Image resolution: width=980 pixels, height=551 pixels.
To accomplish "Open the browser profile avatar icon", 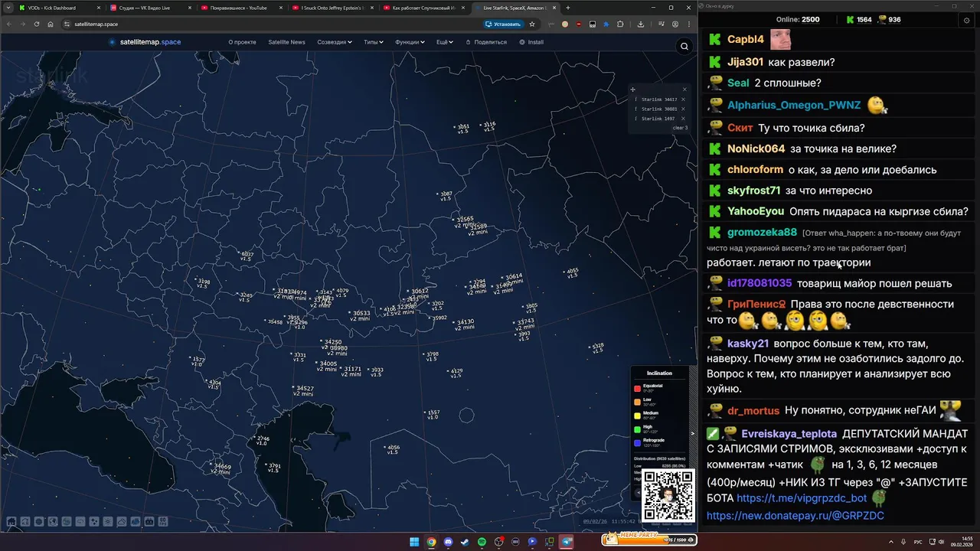I will 675,24.
